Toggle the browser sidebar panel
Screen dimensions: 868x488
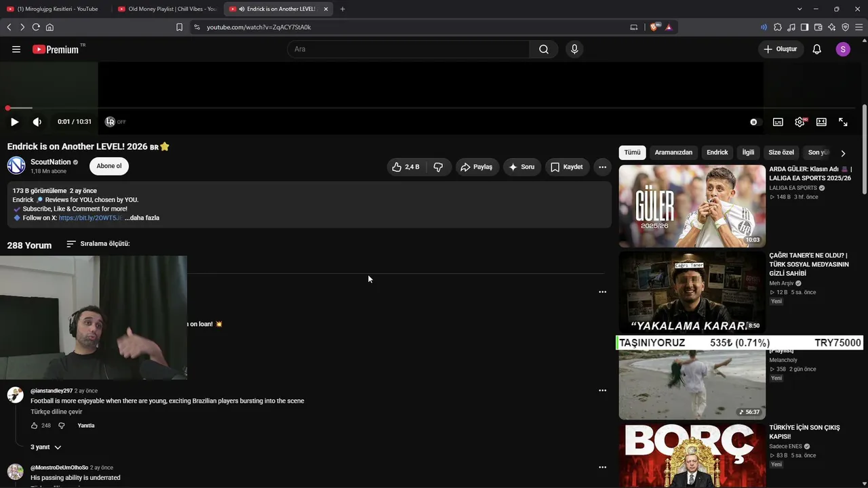tap(804, 27)
